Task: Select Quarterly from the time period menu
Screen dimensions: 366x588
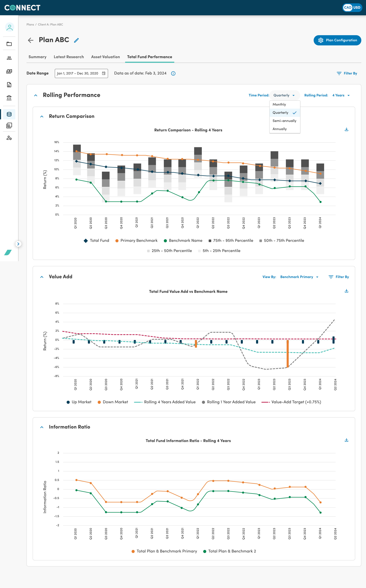Action: click(x=285, y=113)
